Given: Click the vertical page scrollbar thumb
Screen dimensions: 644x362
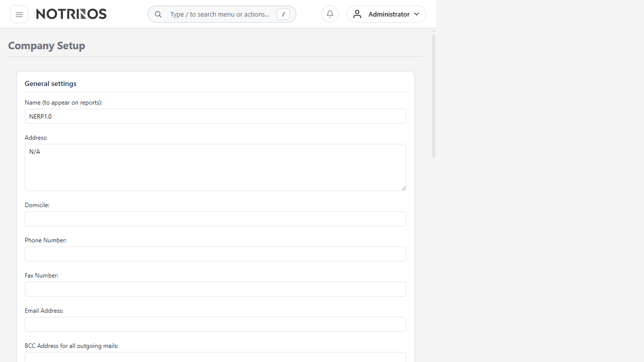Looking at the screenshot, I should 434,96.
